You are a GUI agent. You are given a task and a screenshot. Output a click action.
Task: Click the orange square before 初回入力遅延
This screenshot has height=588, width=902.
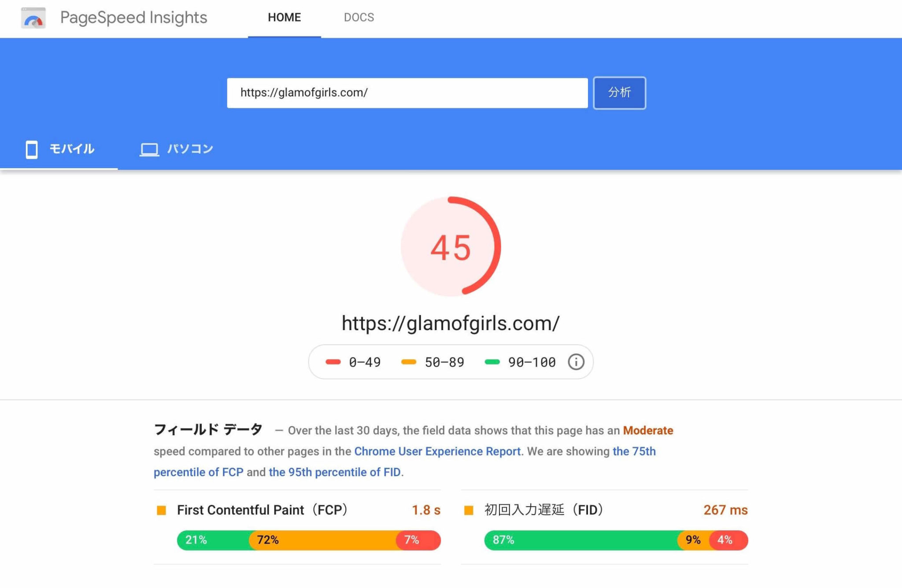tap(468, 510)
